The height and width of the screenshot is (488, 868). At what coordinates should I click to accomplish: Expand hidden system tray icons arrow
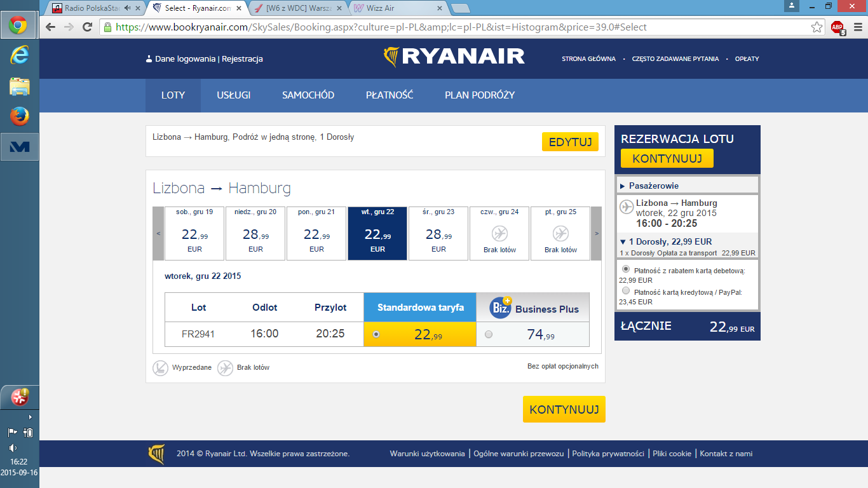pos(30,417)
